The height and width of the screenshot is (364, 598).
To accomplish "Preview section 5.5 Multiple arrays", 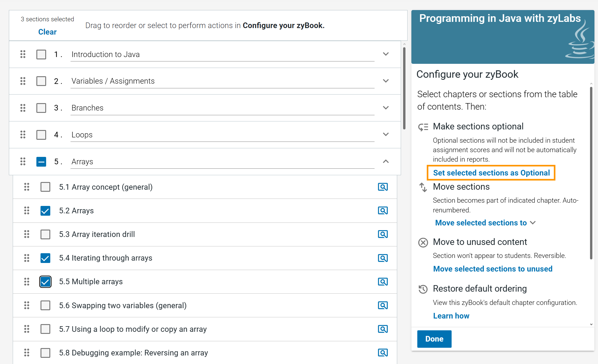I will point(383,282).
